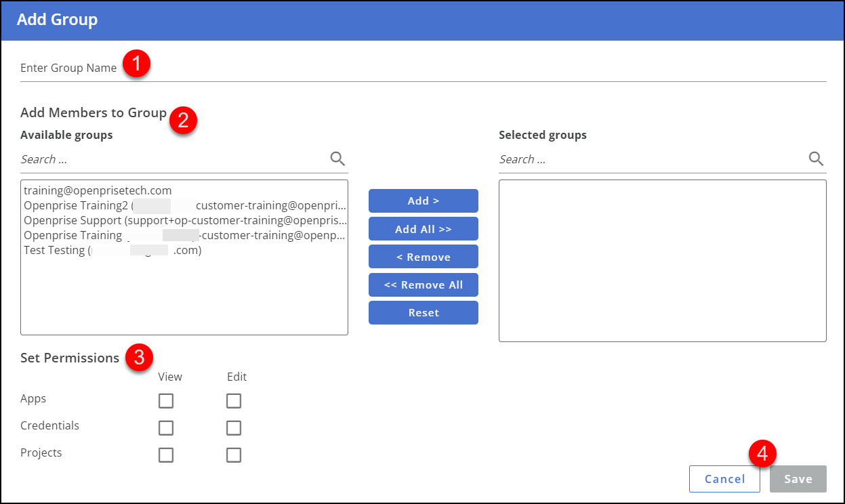
Task: Click the search icon in Selected groups
Action: point(815,159)
